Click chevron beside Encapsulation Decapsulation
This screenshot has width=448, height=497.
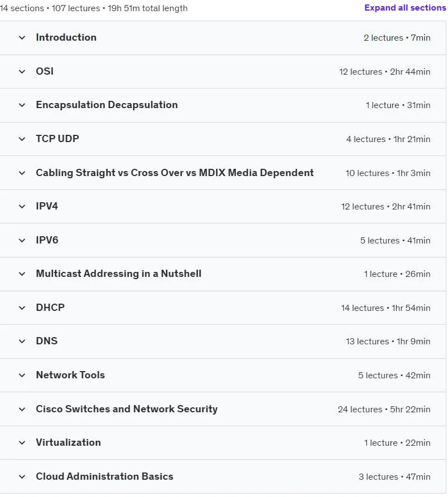click(22, 105)
